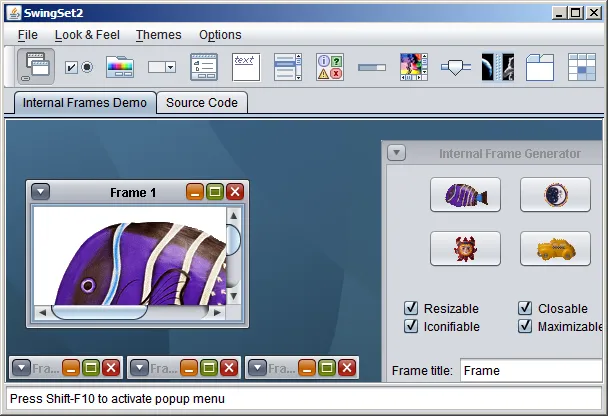Open the Slider demo toolbar icon
Image resolution: width=608 pixels, height=416 pixels.
[x=456, y=67]
